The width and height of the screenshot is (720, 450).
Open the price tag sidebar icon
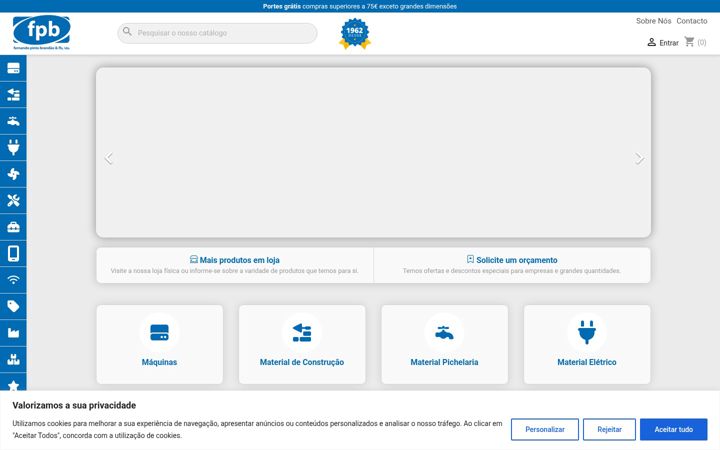pos(13,306)
